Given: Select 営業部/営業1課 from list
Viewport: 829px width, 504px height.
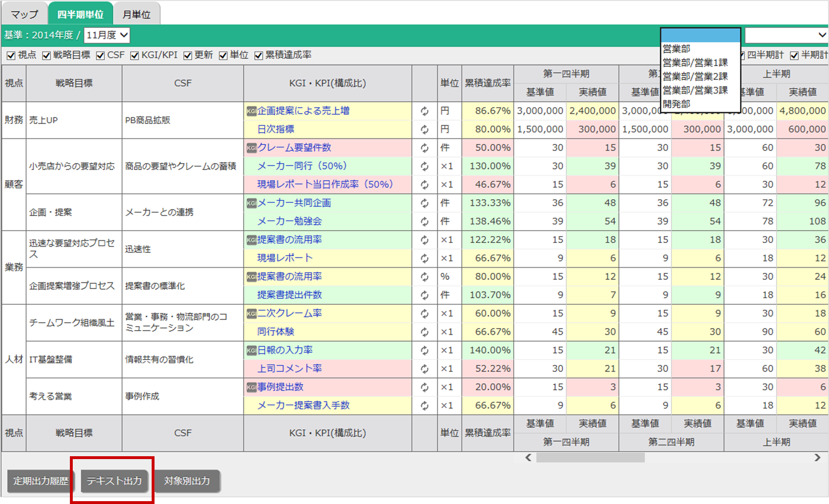Looking at the screenshot, I should click(701, 62).
